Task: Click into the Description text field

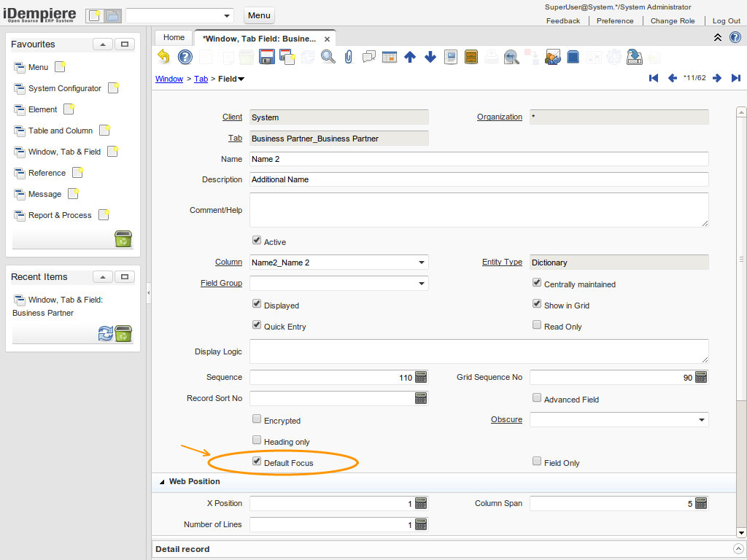Action: [x=479, y=179]
